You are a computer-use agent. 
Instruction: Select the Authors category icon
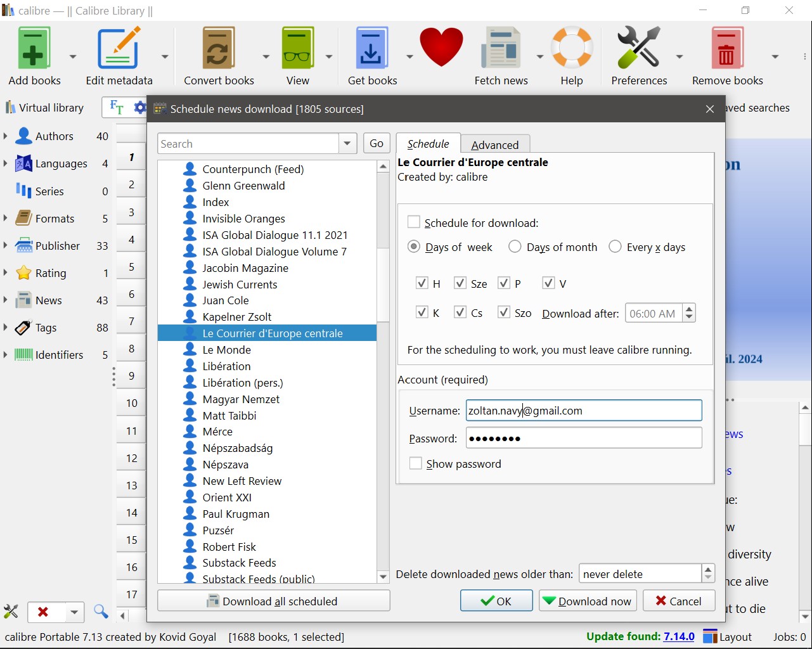pyautogui.click(x=24, y=136)
